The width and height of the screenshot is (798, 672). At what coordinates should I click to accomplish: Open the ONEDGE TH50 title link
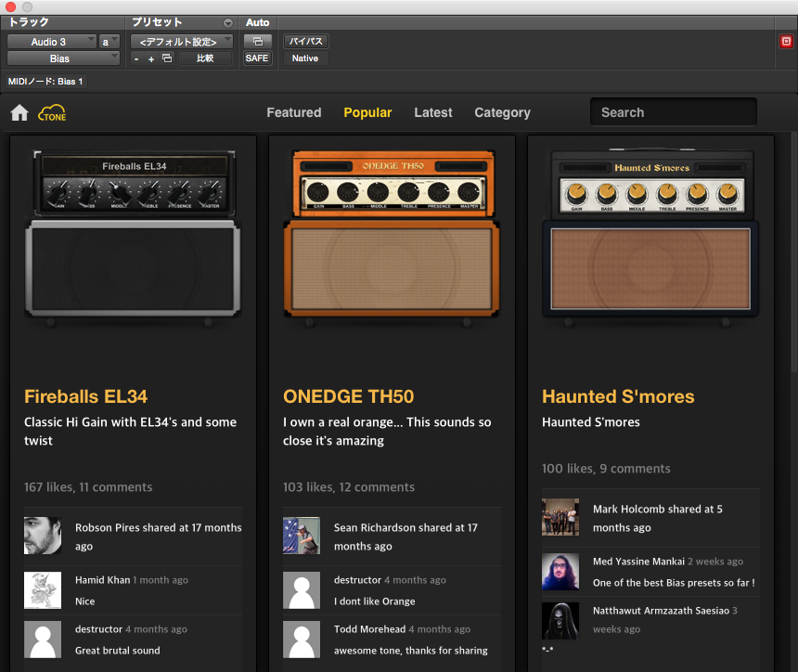click(349, 396)
